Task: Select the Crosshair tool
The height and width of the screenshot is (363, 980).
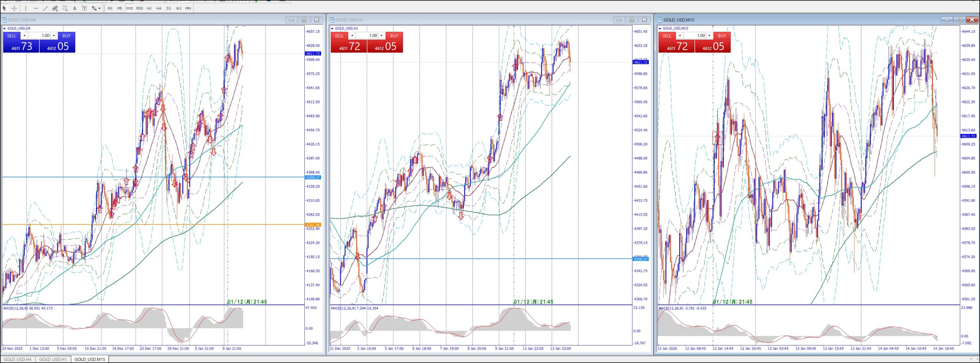Action: (14, 8)
